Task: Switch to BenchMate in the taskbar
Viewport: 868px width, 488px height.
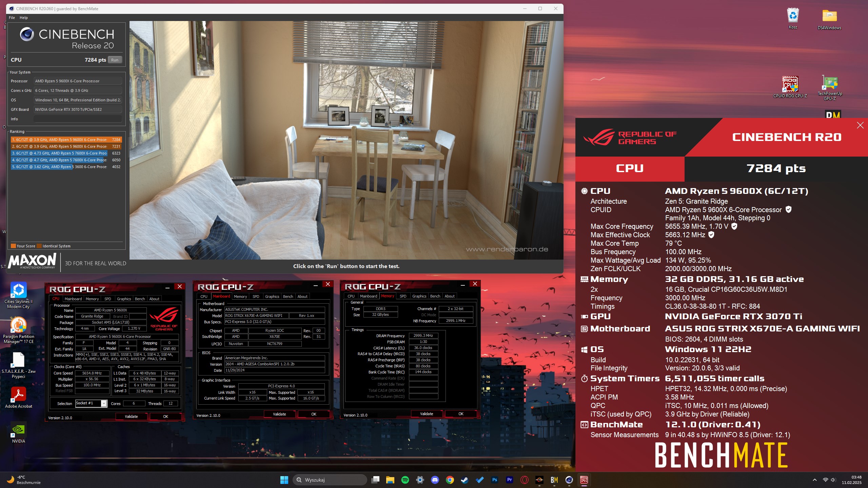Action: [554, 480]
